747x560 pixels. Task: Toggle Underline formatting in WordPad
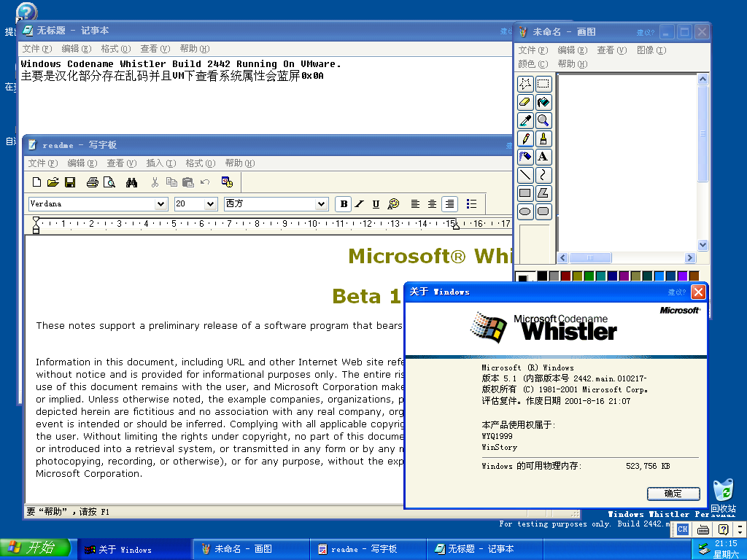pyautogui.click(x=376, y=204)
